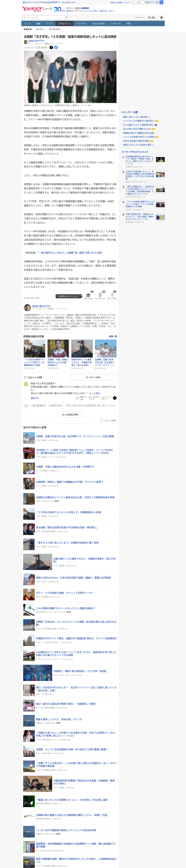
Task: Open the ヘルプ link in the header
Action: tap(127, 2)
